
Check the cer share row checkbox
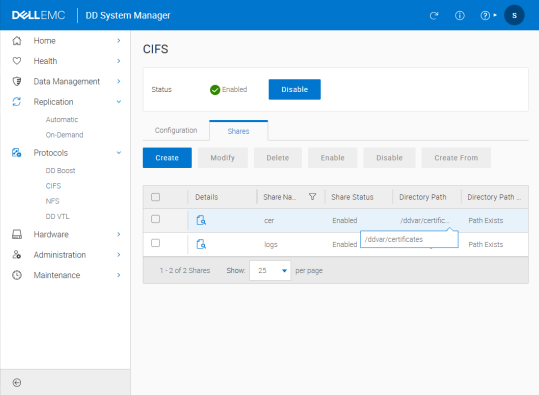pos(155,219)
